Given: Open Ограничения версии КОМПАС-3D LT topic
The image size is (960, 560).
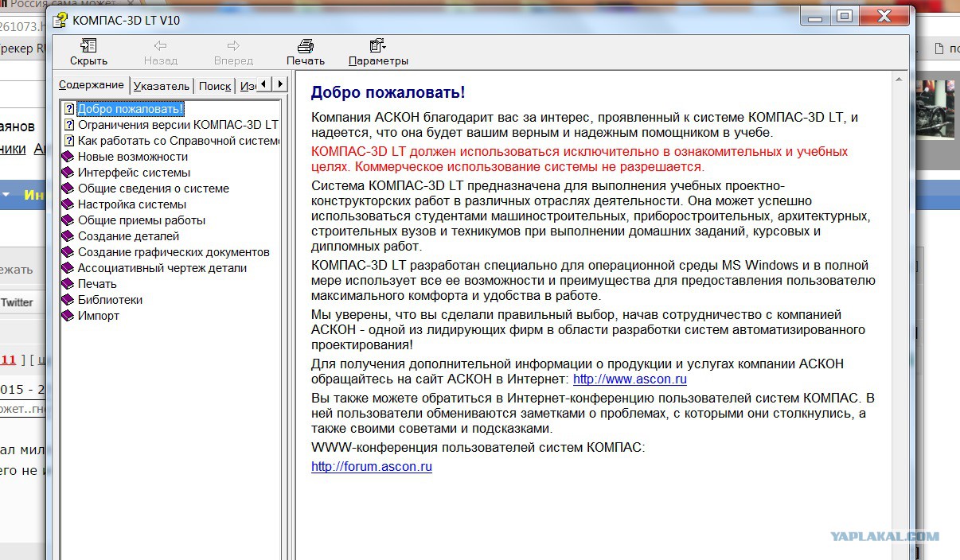Looking at the screenshot, I should coord(178,125).
